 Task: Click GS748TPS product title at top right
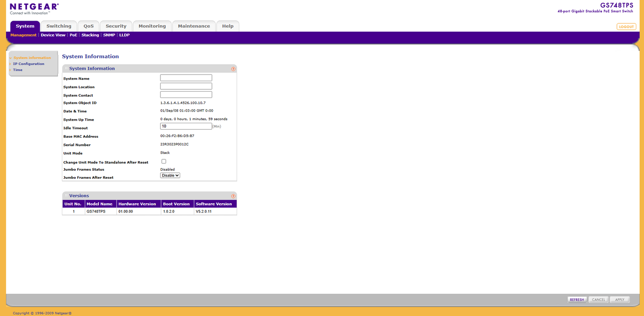coord(616,5)
